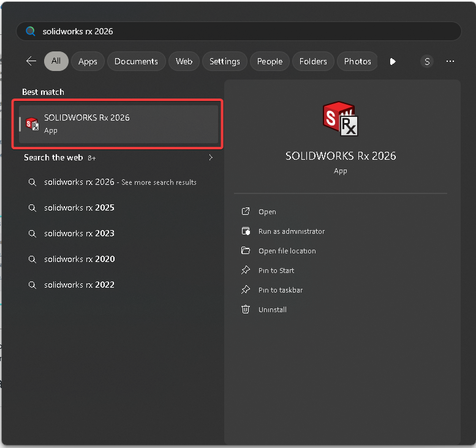Click the search text field containing solidworks rx 2026
476x448 pixels.
(238, 31)
